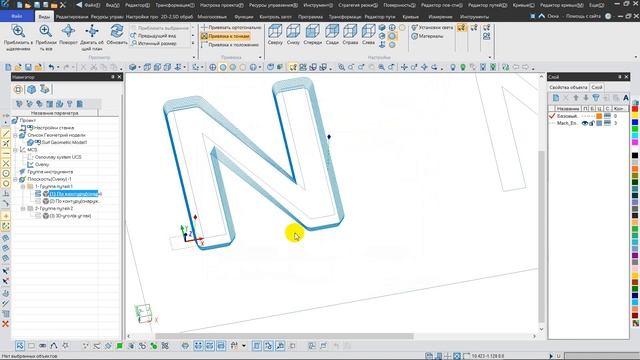640x360 pixels.
Task: Click the zoom to selection icon (Приблизить к выделенным)
Action: [18, 31]
